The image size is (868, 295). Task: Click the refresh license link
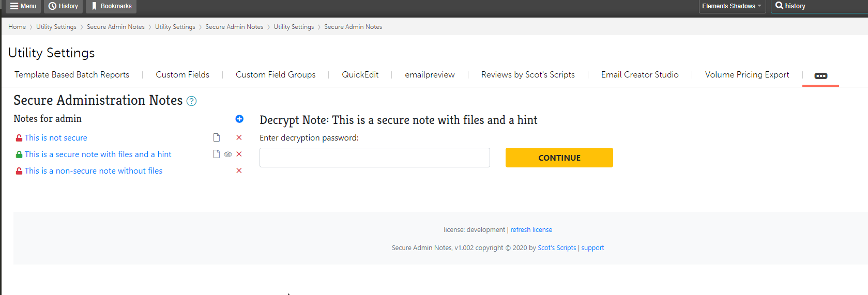coord(531,230)
